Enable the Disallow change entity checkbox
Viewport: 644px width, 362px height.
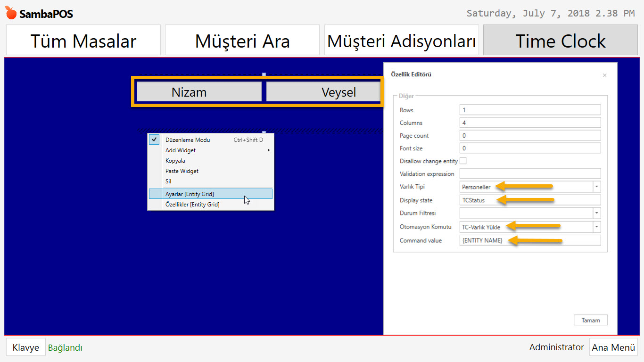coord(463,160)
